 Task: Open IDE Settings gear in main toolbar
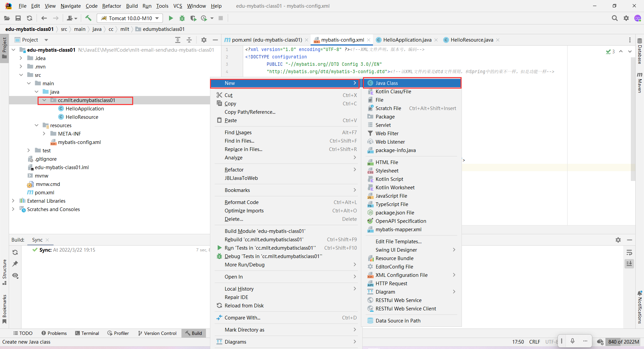(626, 18)
